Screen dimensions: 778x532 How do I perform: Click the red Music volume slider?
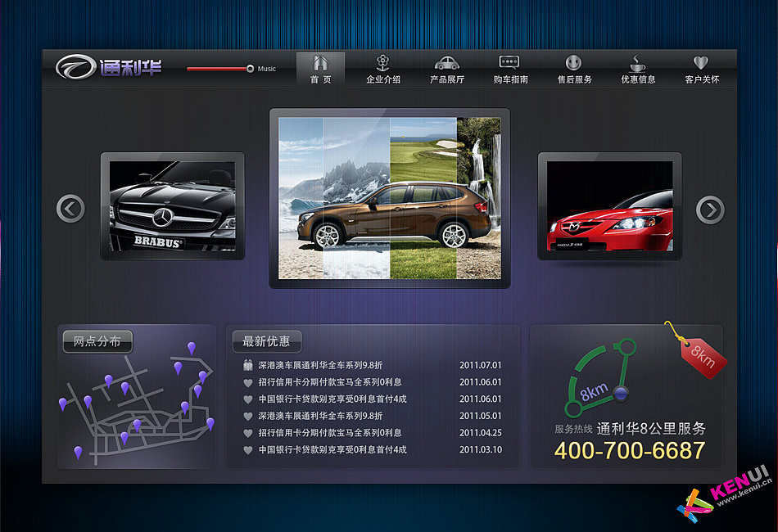(x=217, y=69)
